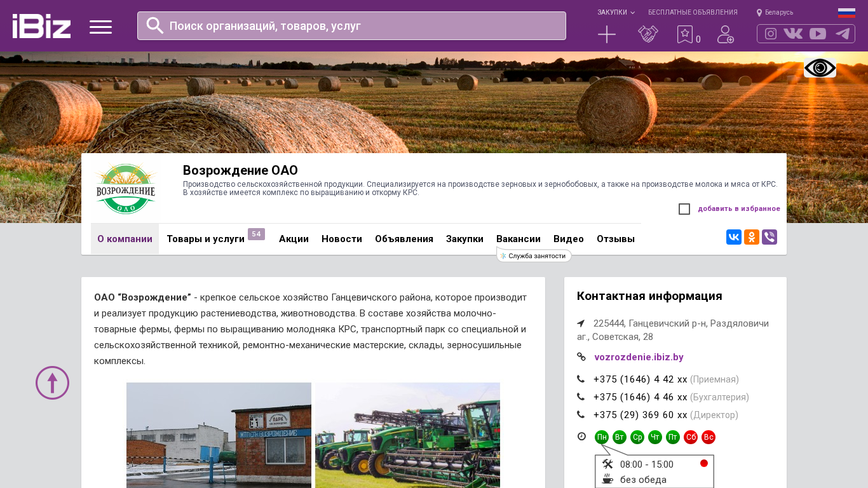The width and height of the screenshot is (868, 488).
Task: Focus the organization search input field
Action: tap(351, 25)
